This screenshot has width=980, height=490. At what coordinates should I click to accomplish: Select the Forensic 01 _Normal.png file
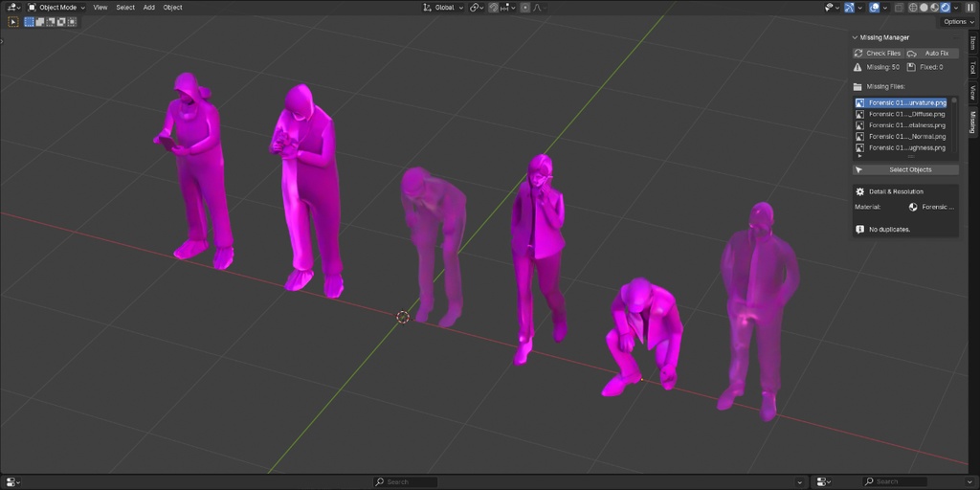[901, 136]
